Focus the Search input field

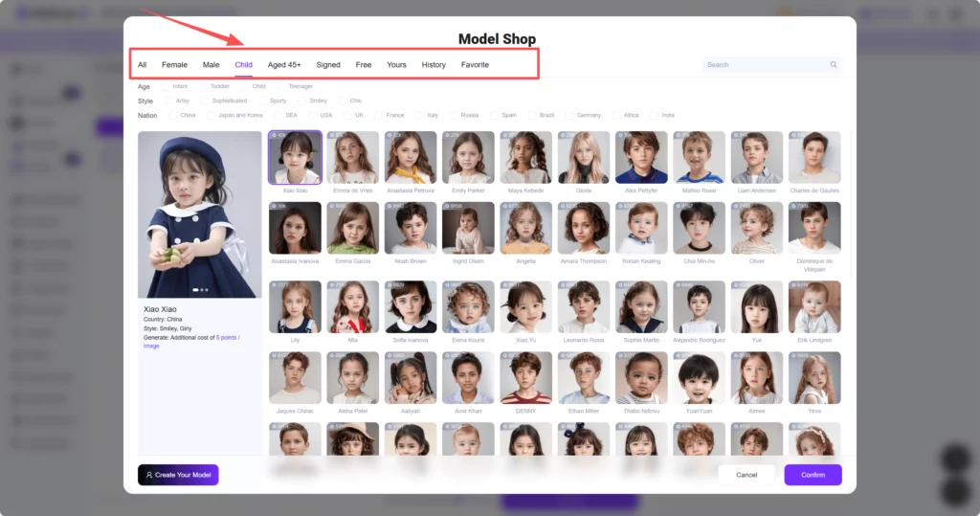[x=766, y=65]
